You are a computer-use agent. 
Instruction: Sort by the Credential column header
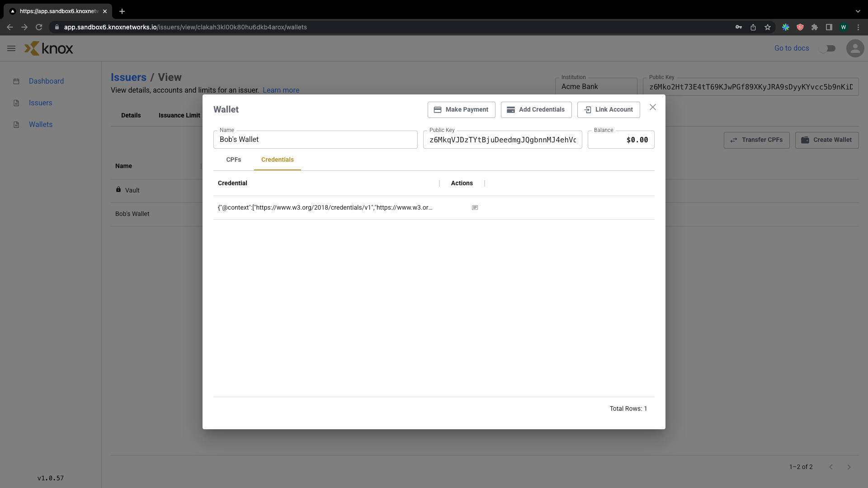[232, 183]
